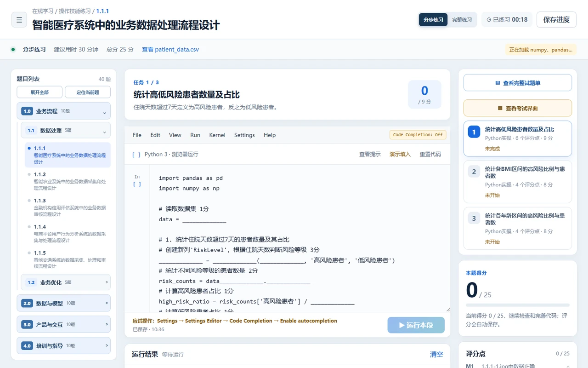Viewport: 588px width, 368px height.
Task: Select question 1.1.2 智能农业系统
Action: [x=68, y=181]
